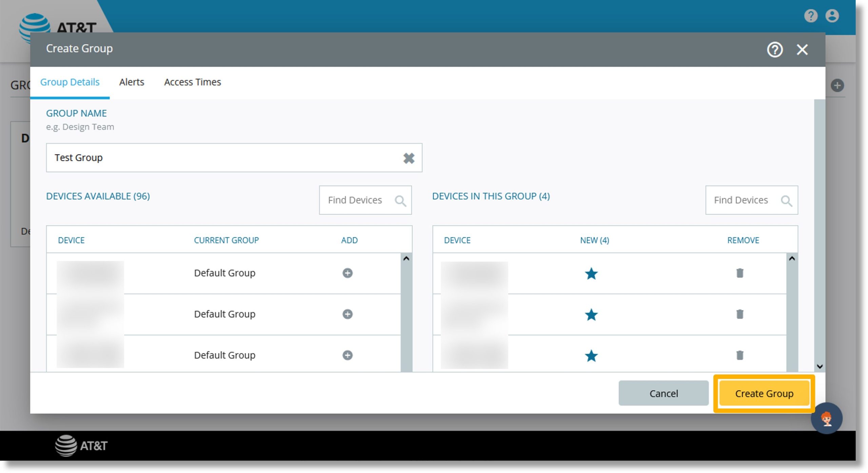The height and width of the screenshot is (473, 868).
Task: Click the Cancel button
Action: [663, 393]
